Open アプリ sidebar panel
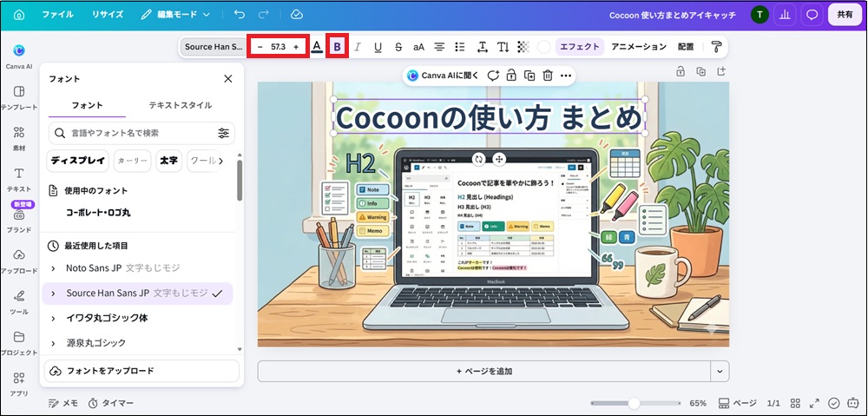868x416 pixels. (x=19, y=384)
